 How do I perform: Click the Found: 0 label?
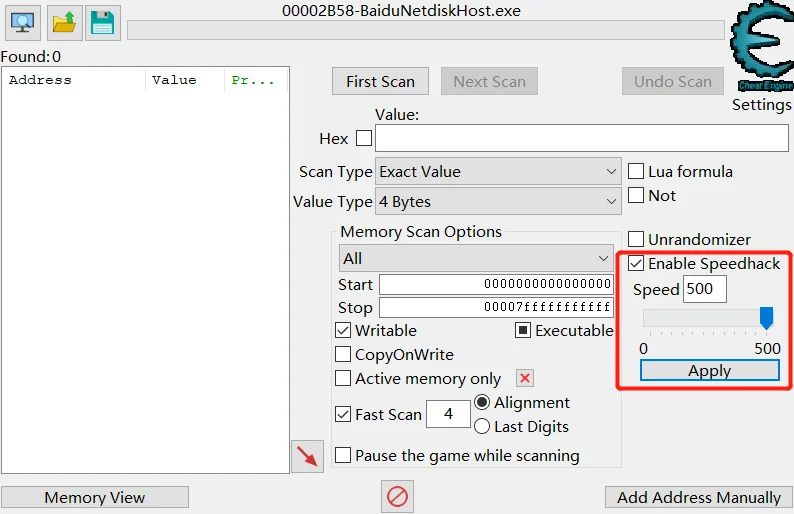click(31, 56)
